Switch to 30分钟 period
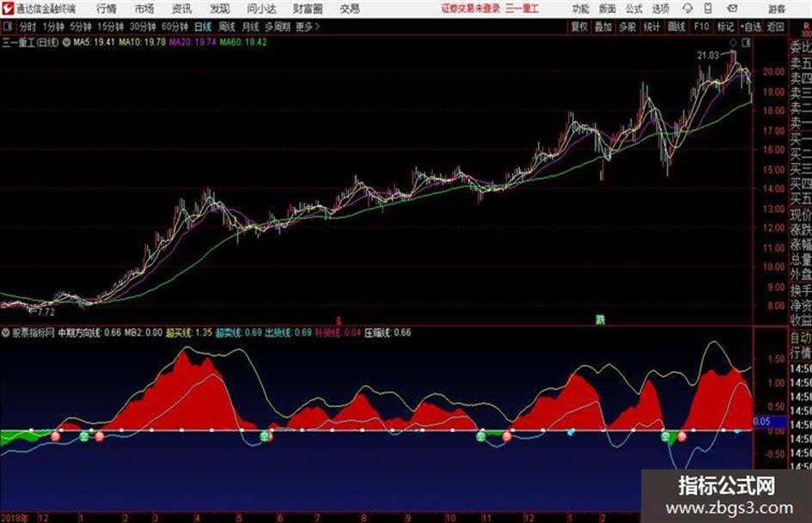The width and height of the screenshot is (812, 523). tap(143, 27)
